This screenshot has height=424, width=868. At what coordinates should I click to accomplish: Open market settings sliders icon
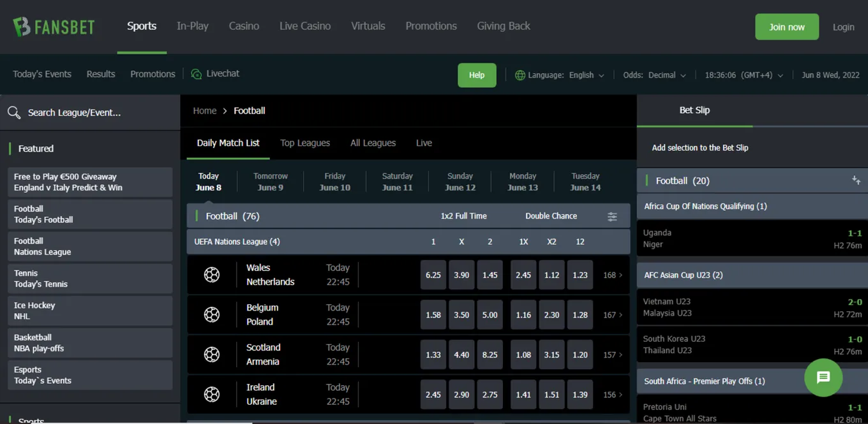point(612,217)
